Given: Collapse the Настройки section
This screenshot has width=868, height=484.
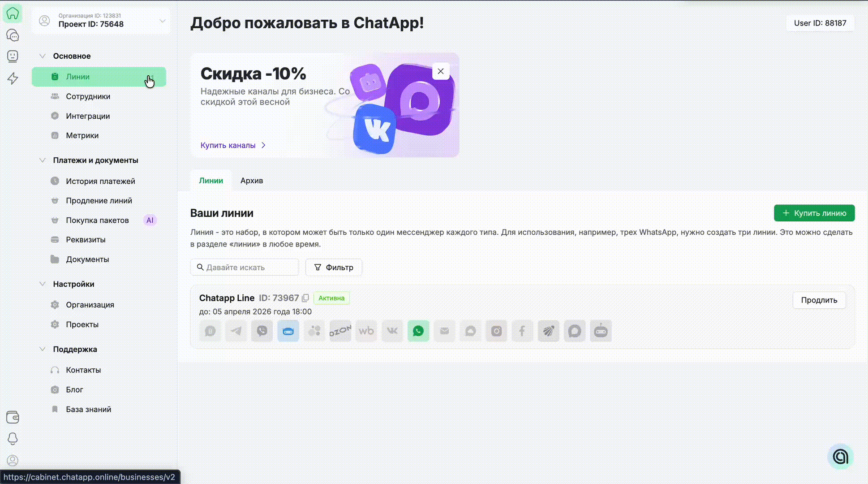Looking at the screenshot, I should [x=43, y=284].
